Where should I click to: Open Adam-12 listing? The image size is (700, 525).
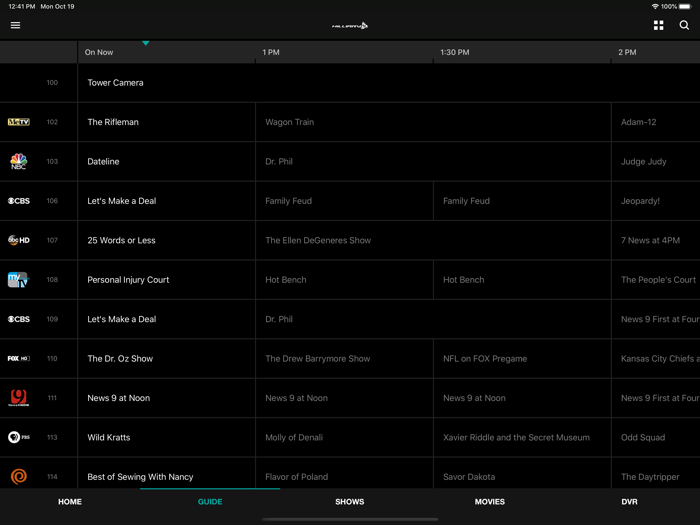coord(656,122)
